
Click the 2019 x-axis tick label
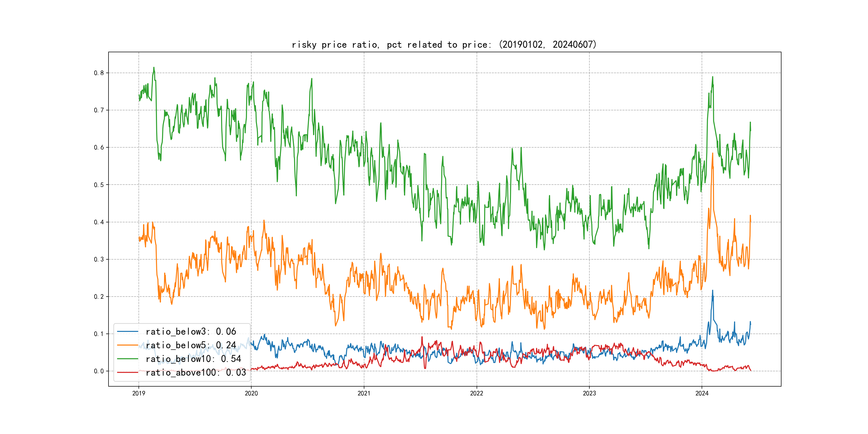139,393
